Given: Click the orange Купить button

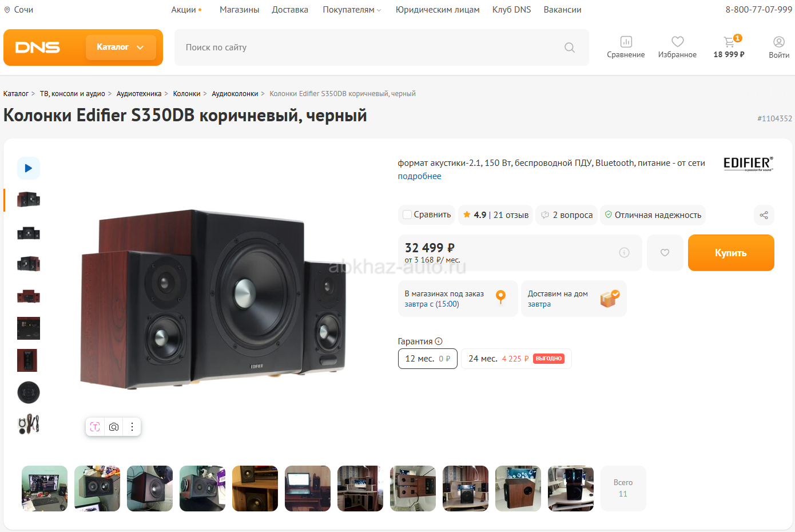Looking at the screenshot, I should [x=731, y=253].
